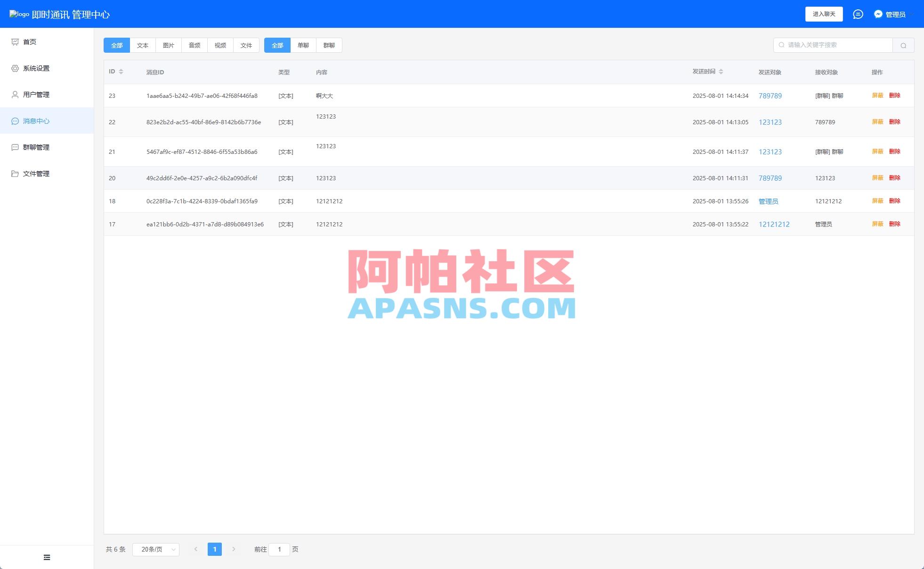Image resolution: width=924 pixels, height=569 pixels.
Task: Open the chat bubble icon in top bar
Action: point(858,14)
